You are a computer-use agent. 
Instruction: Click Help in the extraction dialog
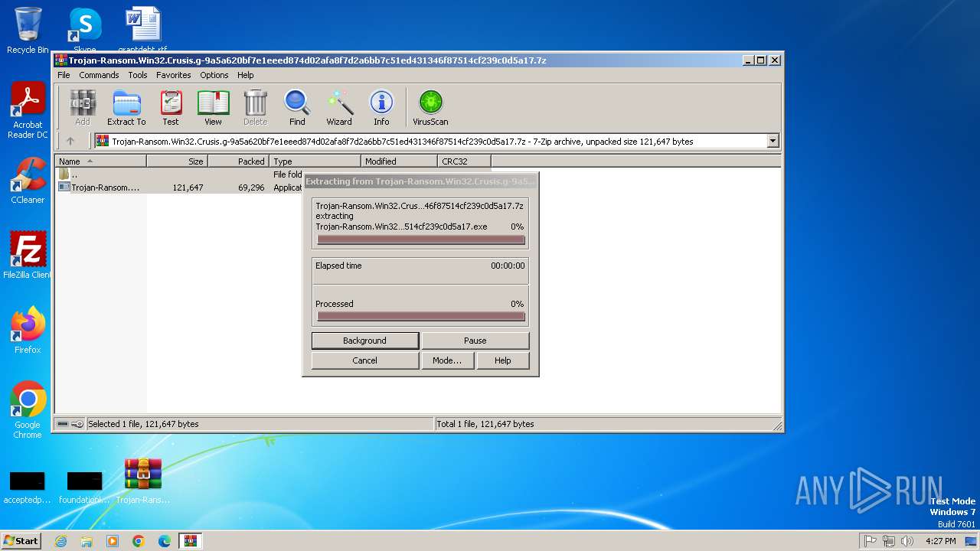(503, 360)
